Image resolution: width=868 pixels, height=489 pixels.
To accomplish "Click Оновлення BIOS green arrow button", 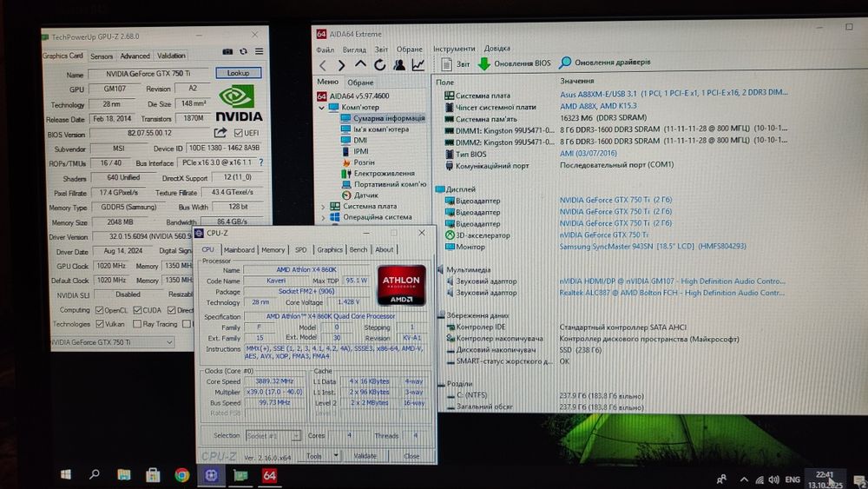I will point(514,63).
